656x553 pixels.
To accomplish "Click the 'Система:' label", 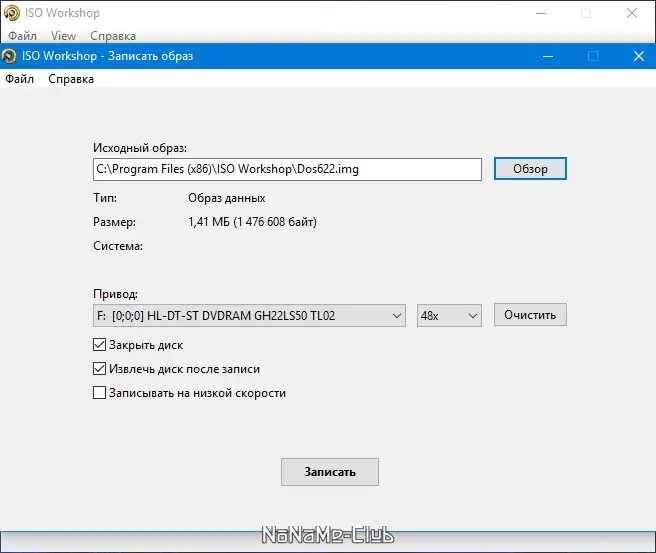I will 118,246.
